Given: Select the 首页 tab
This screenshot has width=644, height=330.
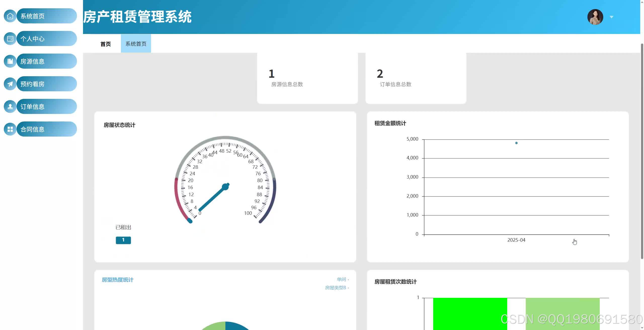Looking at the screenshot, I should coord(105,44).
